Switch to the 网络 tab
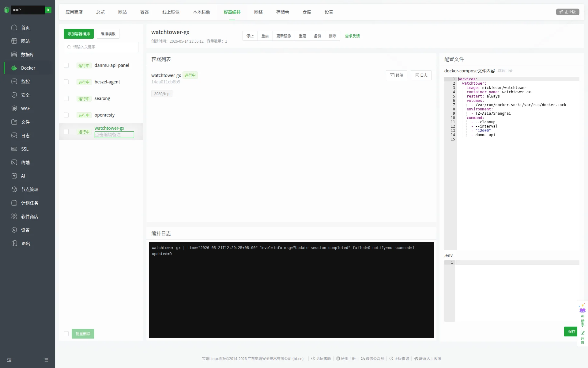 click(x=258, y=12)
